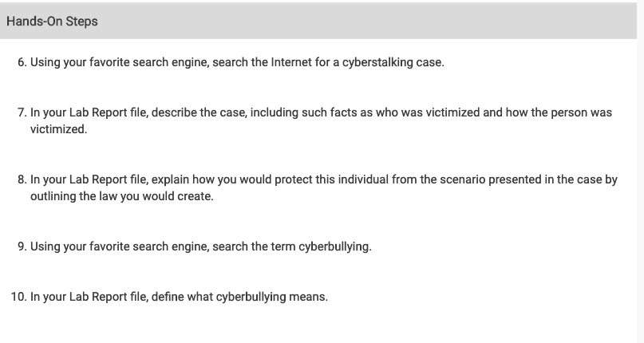Click the word 'victimized.' ending step 7
644x343 pixels.
(59, 129)
